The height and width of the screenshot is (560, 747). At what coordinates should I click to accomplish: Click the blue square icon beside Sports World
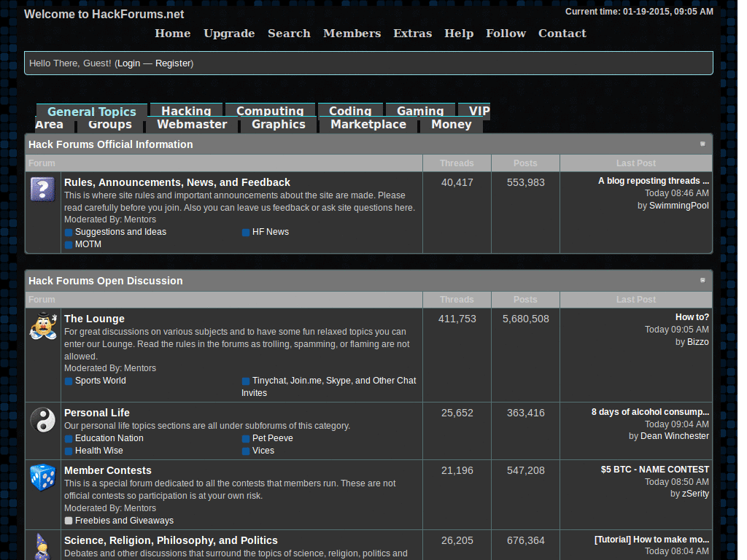[69, 381]
